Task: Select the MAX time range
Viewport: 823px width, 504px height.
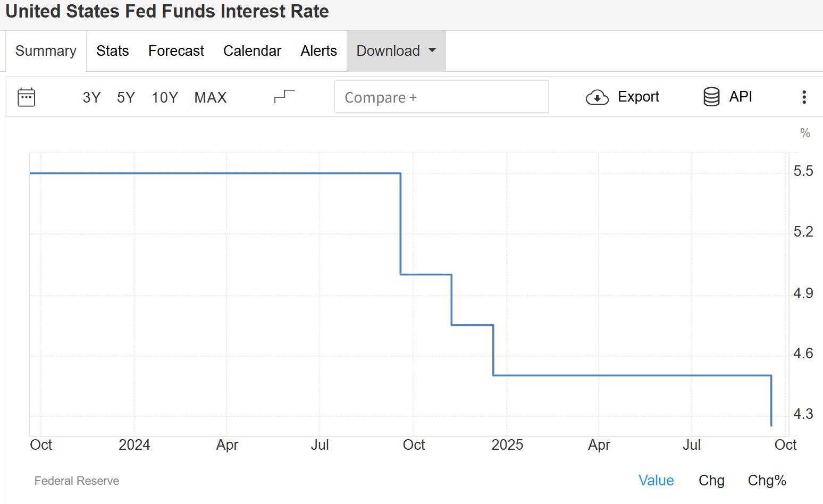Action: [x=211, y=97]
